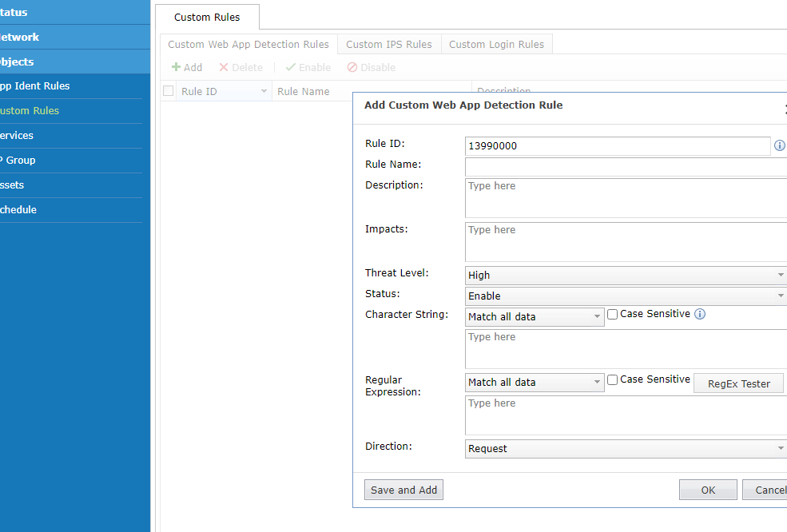Open the Rule ID column header menu arrow
This screenshot has height=532, width=787.
(264, 91)
